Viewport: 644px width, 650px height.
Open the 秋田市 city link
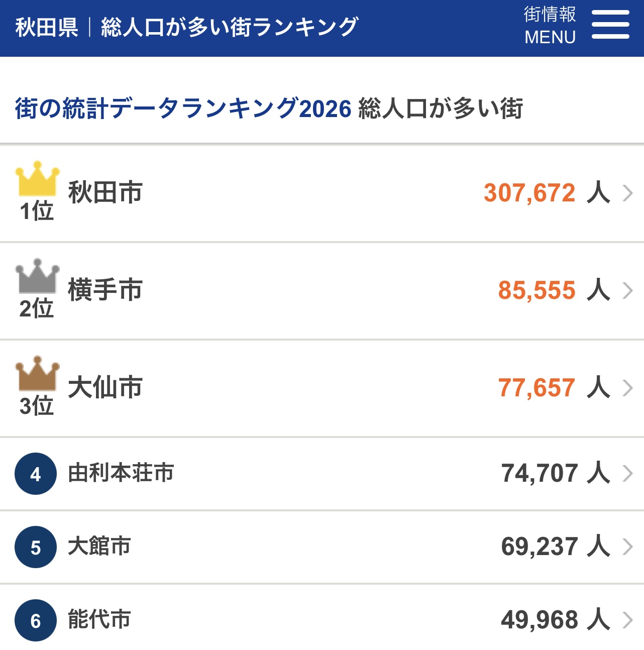tap(105, 193)
